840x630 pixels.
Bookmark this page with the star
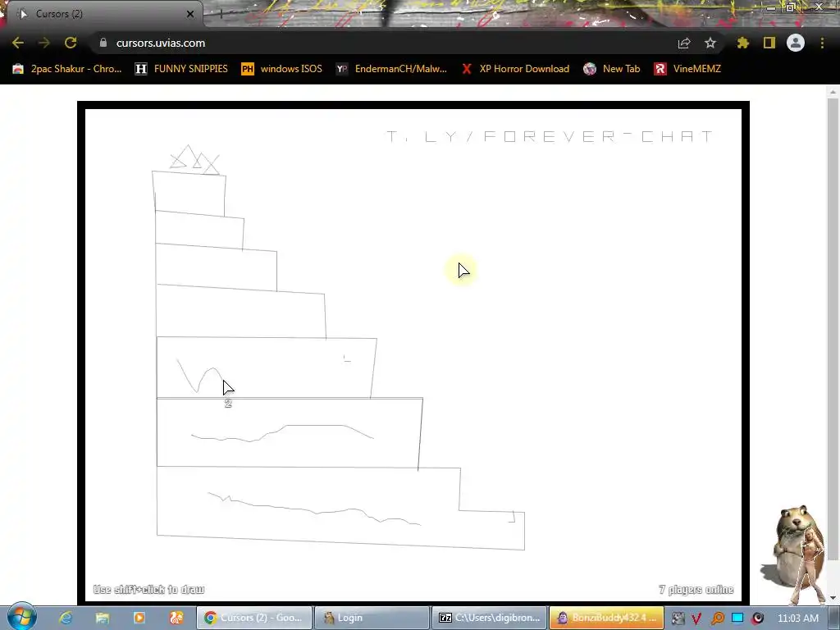[x=710, y=43]
